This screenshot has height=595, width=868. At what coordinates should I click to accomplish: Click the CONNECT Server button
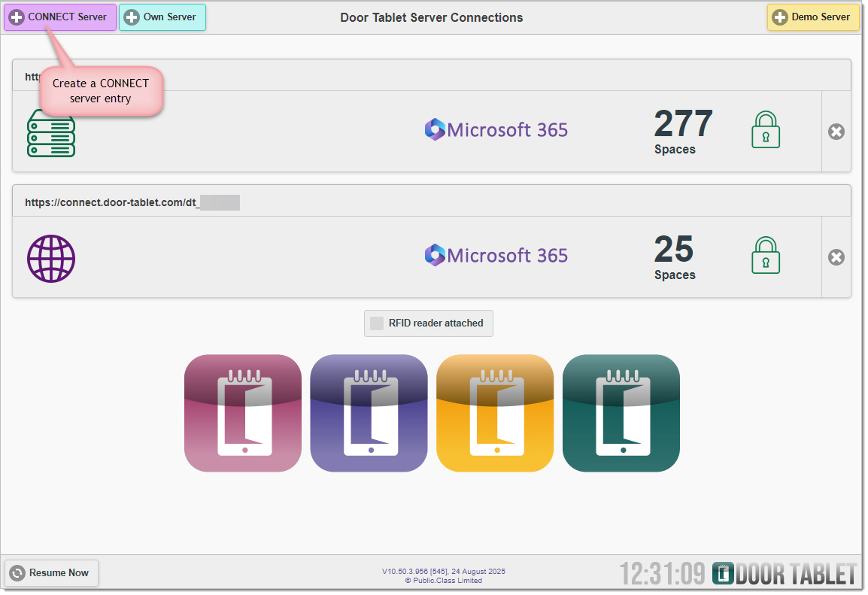[60, 17]
